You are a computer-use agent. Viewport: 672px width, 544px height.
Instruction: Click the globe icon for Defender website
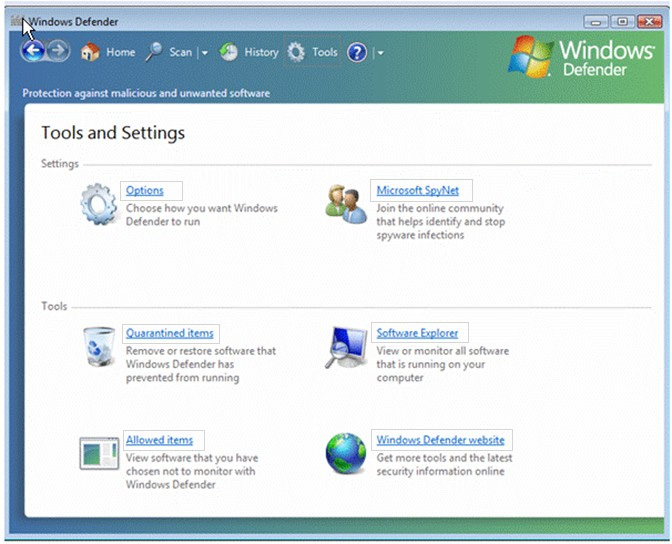coord(346,453)
